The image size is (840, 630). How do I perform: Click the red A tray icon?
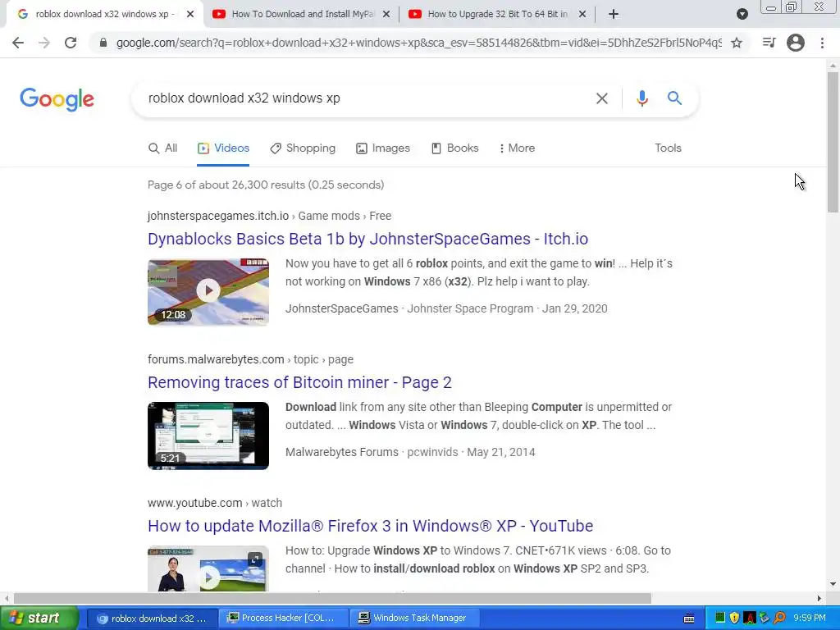tap(750, 619)
